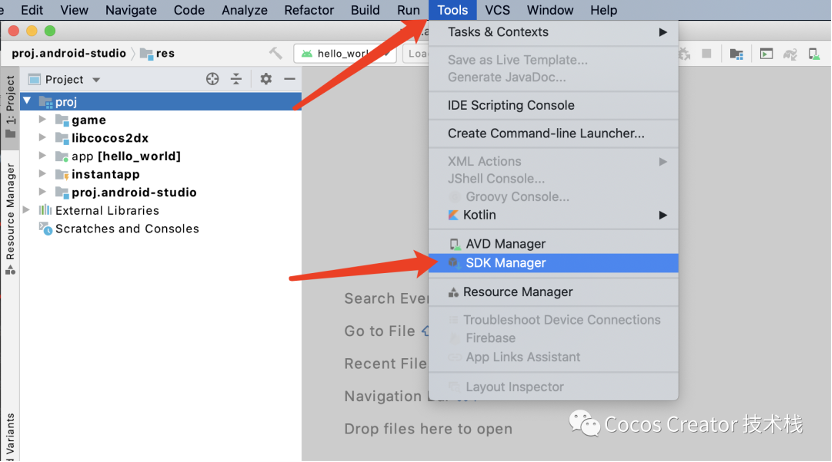The height and width of the screenshot is (462, 832).
Task: Click IDE Scripting Console item
Action: click(x=510, y=105)
